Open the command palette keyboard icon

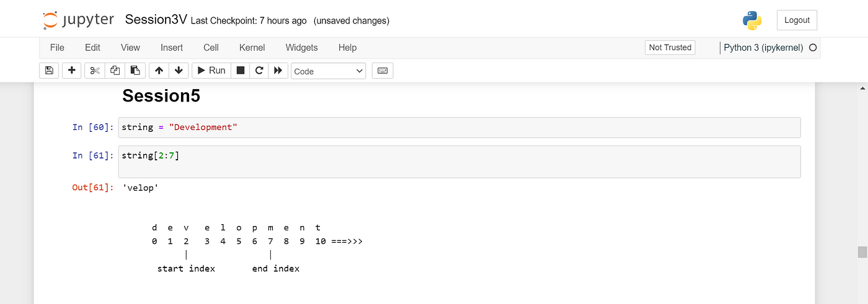tap(383, 71)
